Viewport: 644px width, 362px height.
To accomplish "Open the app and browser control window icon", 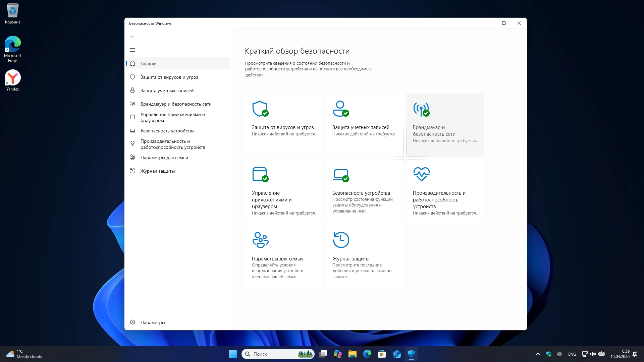I will [x=260, y=174].
